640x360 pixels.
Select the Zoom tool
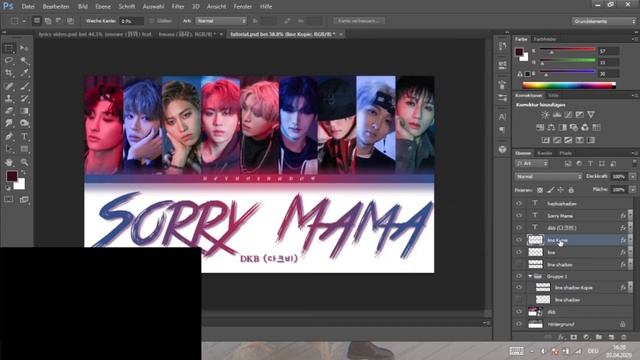pos(24,162)
